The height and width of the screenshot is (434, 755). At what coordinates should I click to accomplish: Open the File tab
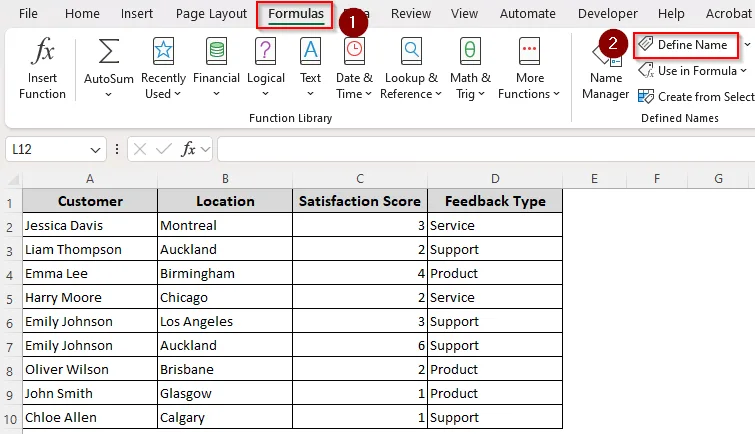click(x=28, y=13)
